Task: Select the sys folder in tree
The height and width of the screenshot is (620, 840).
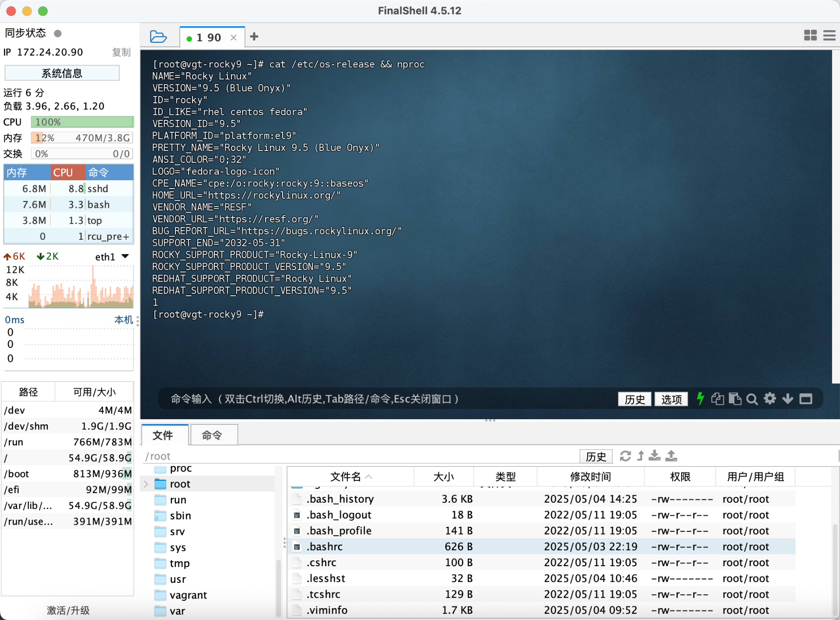Action: pyautogui.click(x=178, y=547)
